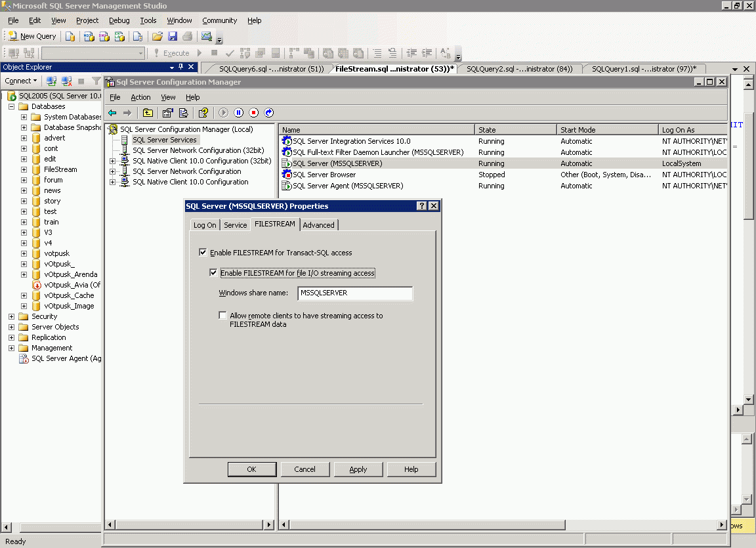The width and height of the screenshot is (756, 548).
Task: Select the SQL Server (MSSQLSERVER) service row
Action: (x=504, y=163)
